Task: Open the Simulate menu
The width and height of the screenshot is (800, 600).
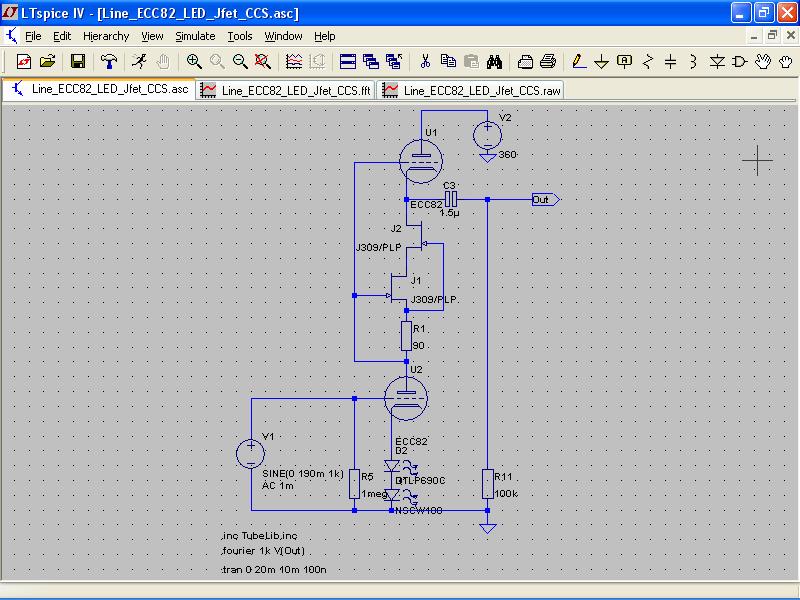Action: pyautogui.click(x=195, y=36)
